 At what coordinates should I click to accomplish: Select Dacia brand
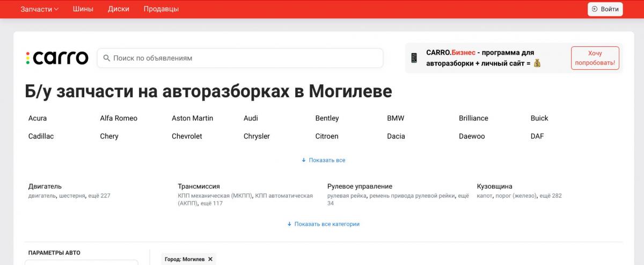(396, 137)
